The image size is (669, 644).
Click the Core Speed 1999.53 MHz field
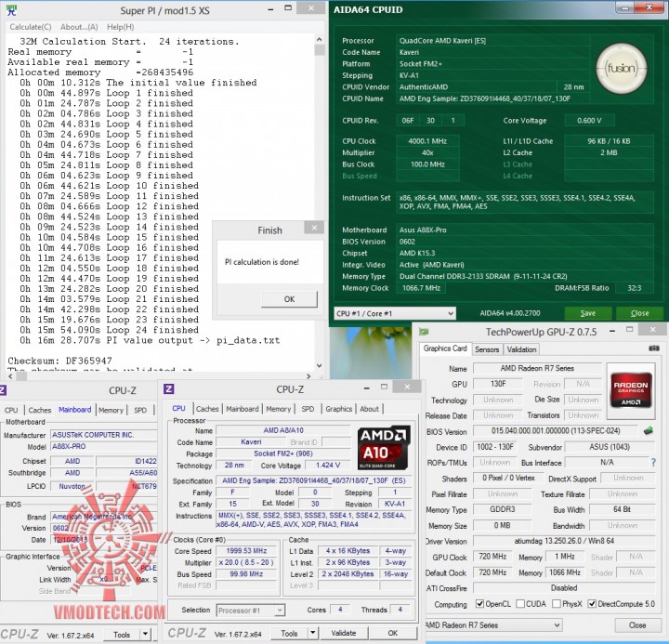tap(246, 551)
